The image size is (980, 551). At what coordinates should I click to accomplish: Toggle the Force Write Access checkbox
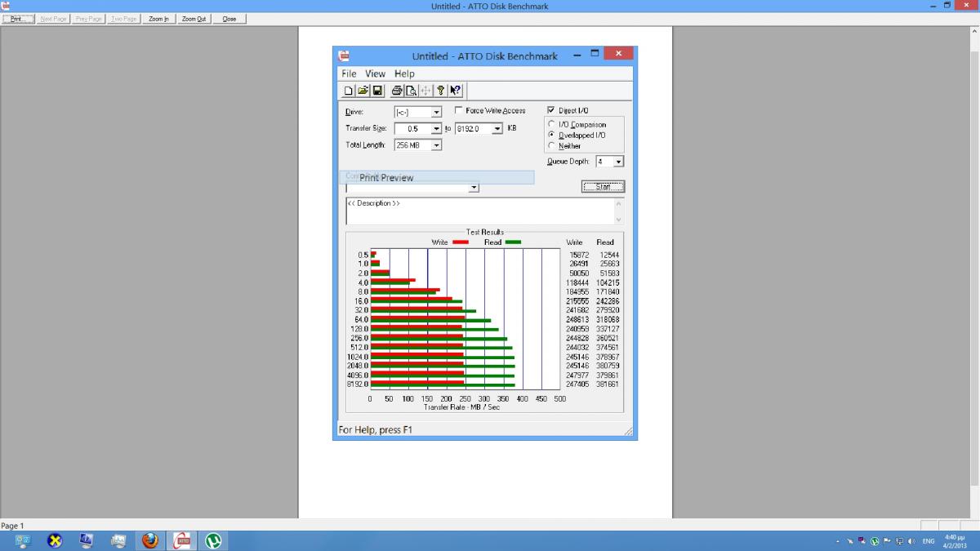pos(459,110)
